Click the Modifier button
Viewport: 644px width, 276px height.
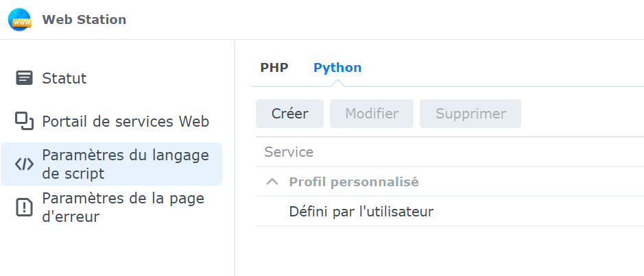click(x=372, y=114)
